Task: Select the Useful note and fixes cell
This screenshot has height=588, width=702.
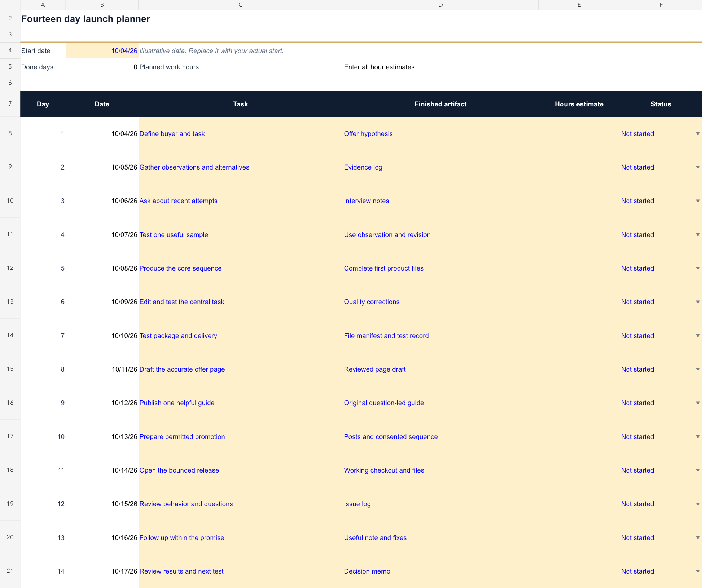Action: coord(440,538)
